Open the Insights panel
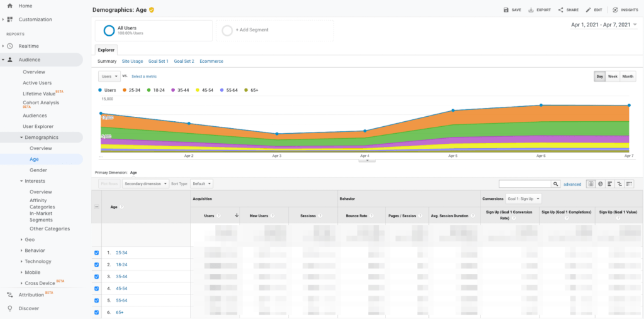Viewport: 644px width, 319px height. coord(615,10)
